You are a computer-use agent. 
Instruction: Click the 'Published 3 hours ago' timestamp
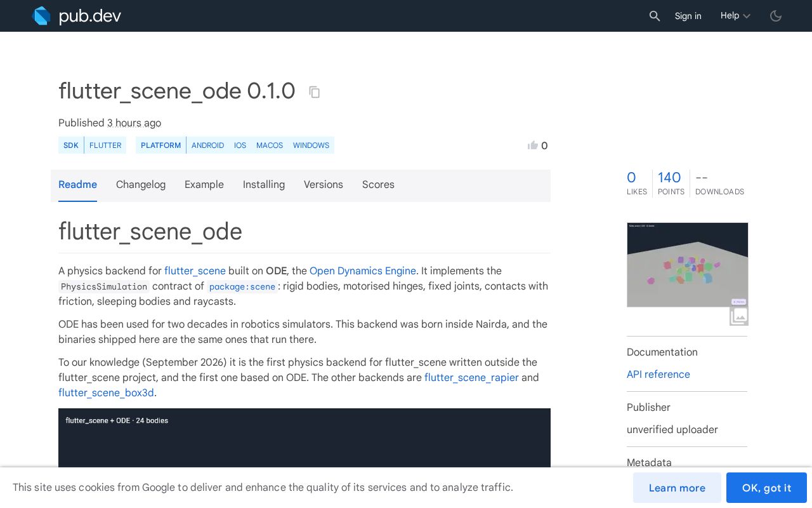(x=110, y=123)
